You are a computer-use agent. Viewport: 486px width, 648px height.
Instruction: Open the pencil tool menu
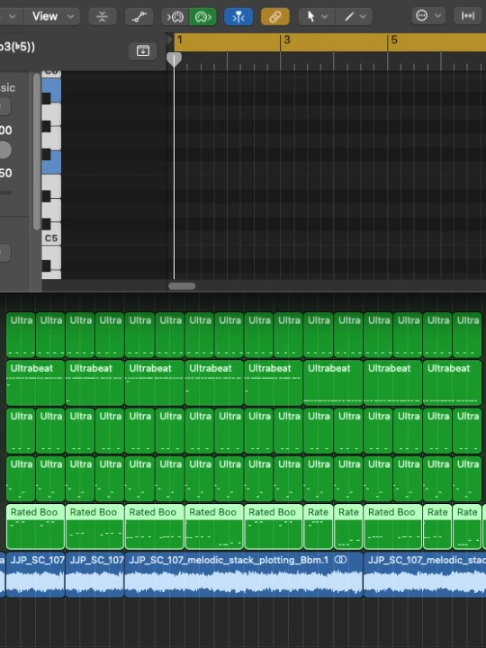pyautogui.click(x=354, y=17)
